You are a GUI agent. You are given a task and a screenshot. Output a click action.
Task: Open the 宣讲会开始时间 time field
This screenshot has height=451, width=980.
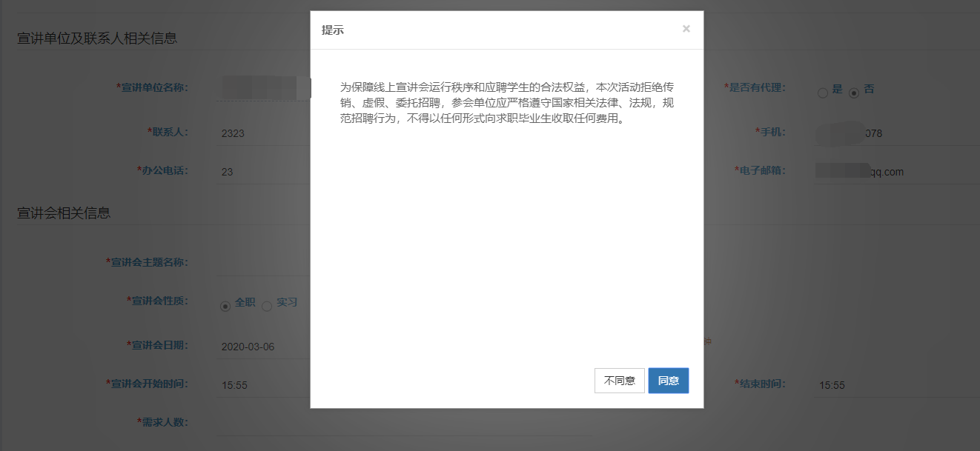point(263,385)
